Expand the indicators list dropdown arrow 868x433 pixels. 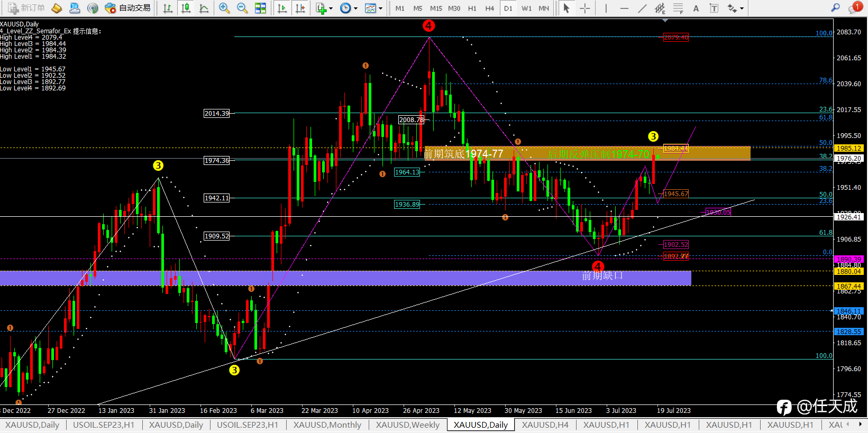[331, 8]
